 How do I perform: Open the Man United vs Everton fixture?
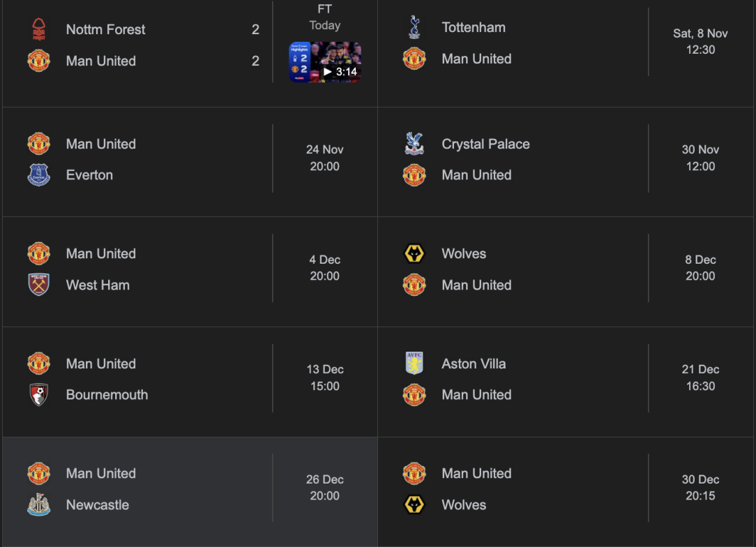[x=188, y=160]
